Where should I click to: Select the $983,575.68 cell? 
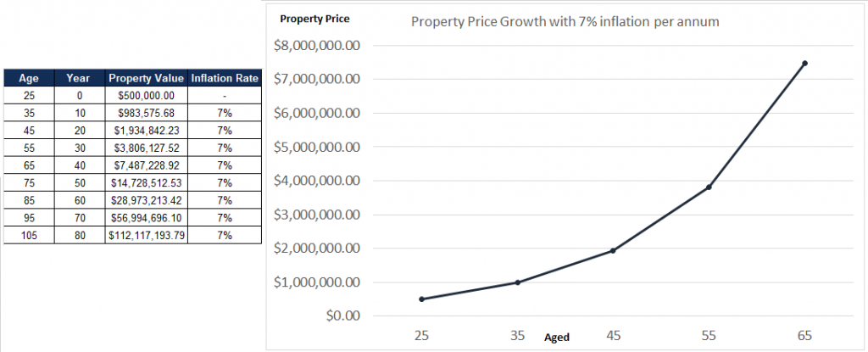[x=147, y=113]
